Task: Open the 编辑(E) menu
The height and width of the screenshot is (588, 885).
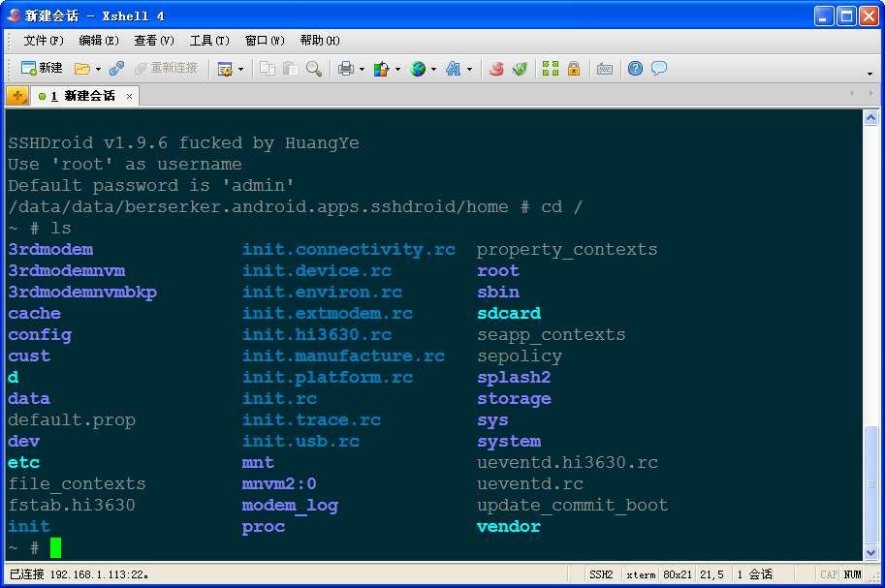Action: tap(99, 41)
